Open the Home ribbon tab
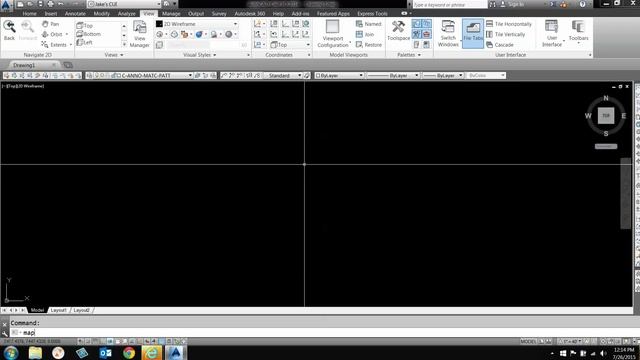The width and height of the screenshot is (640, 360). point(29,13)
